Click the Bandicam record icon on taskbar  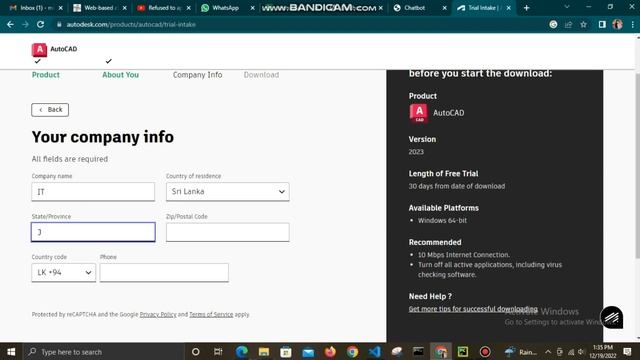(x=484, y=352)
